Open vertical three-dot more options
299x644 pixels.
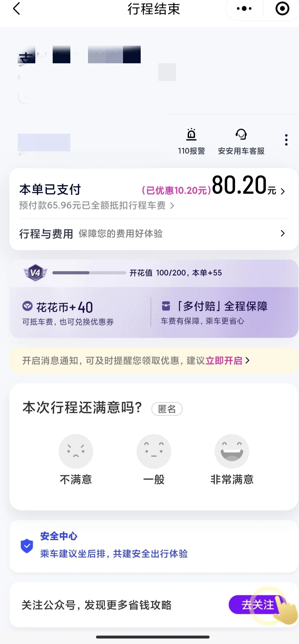click(286, 140)
